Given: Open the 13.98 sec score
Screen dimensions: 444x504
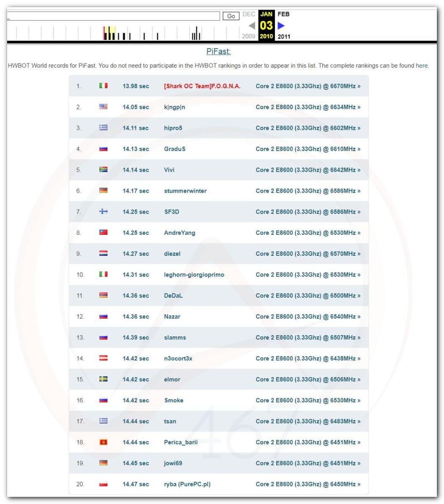Looking at the screenshot, I should click(136, 86).
